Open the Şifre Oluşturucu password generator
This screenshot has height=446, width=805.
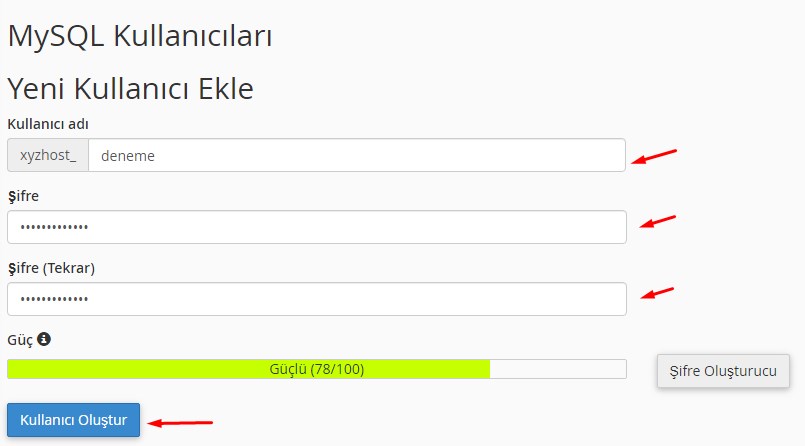(x=723, y=370)
